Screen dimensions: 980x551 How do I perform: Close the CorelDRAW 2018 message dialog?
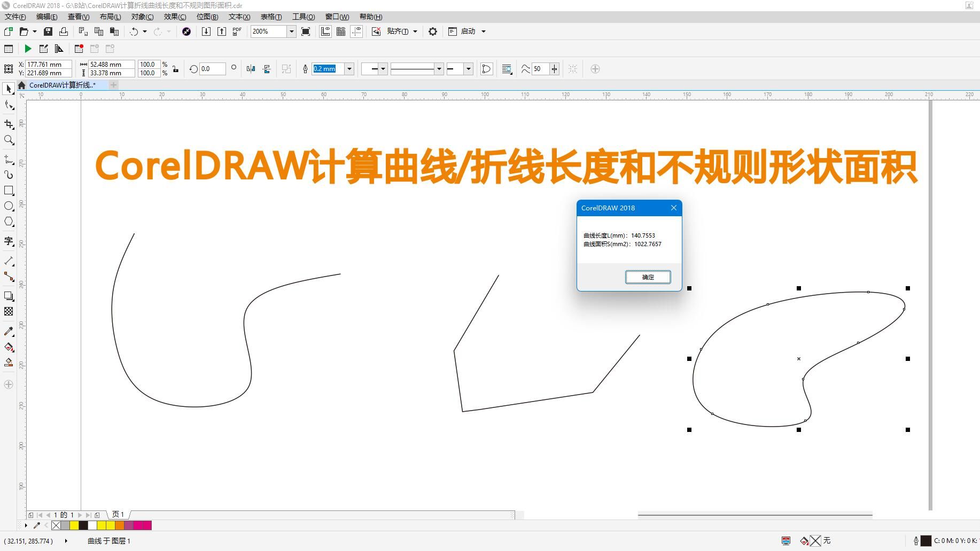[674, 208]
